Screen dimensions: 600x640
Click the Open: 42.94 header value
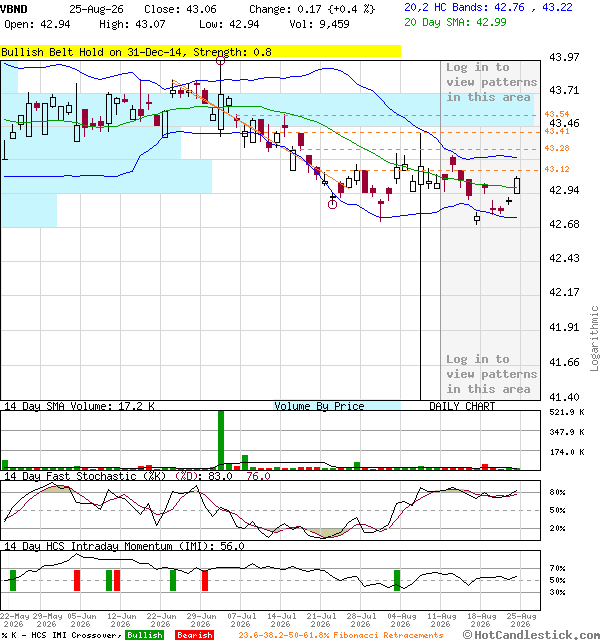[37, 24]
